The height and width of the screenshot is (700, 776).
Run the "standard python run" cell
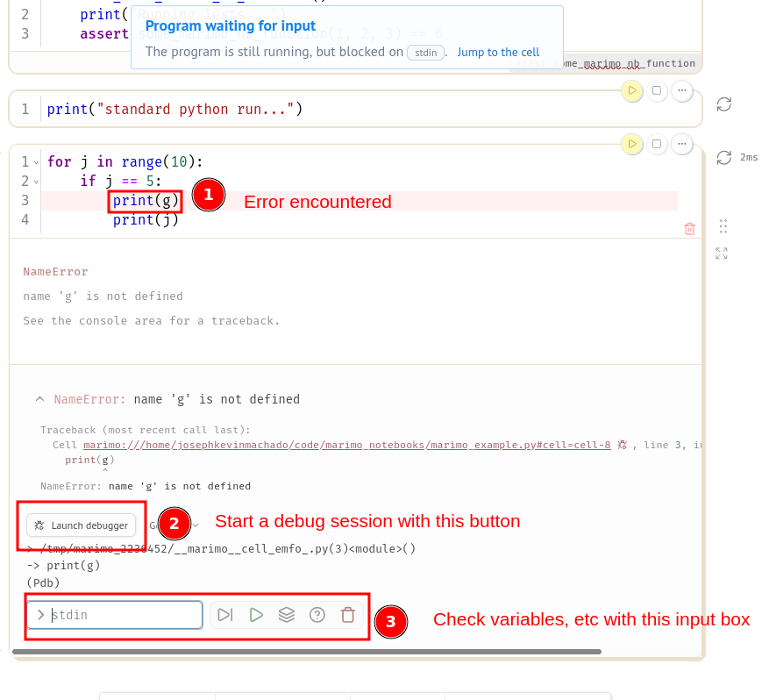631,90
